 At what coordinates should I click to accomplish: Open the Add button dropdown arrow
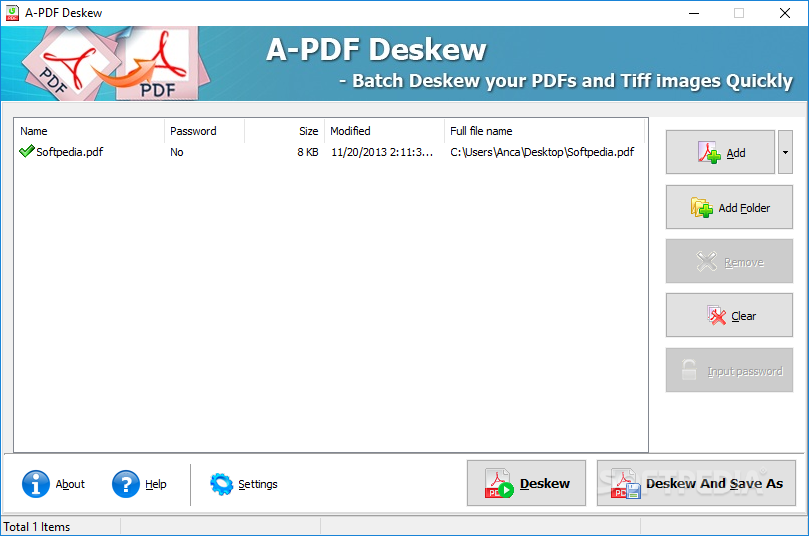(785, 152)
